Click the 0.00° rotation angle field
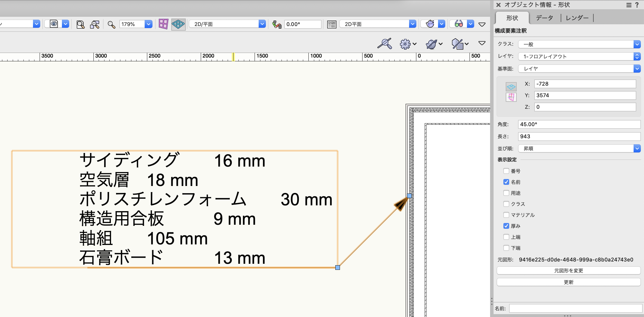Viewport: 644px width, 317px height. (303, 24)
